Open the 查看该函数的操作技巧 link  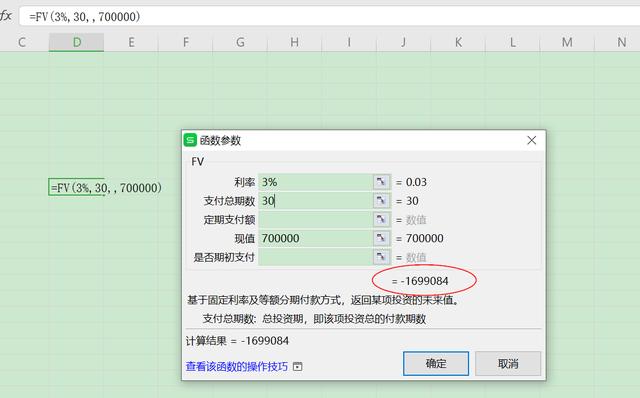pyautogui.click(x=237, y=367)
